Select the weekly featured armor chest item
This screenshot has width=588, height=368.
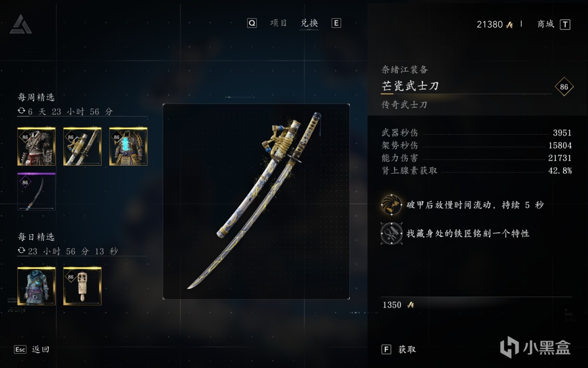36,147
